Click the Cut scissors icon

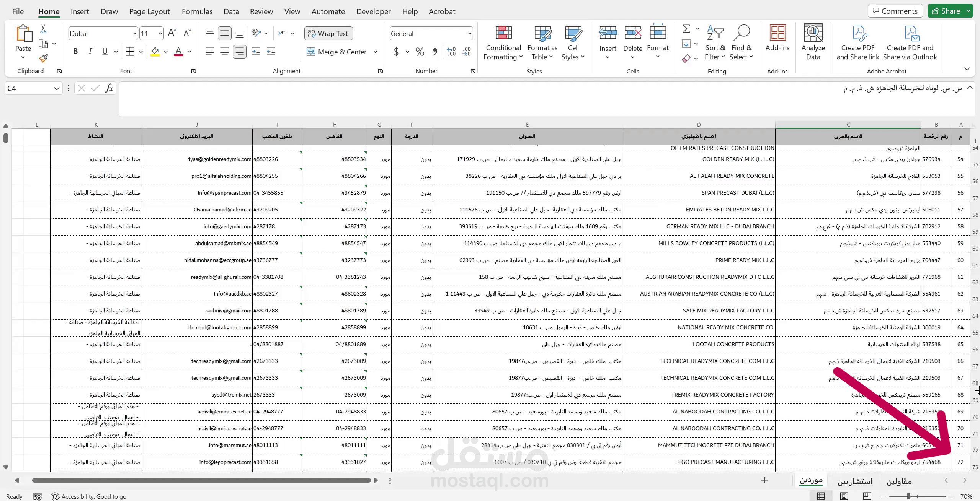[x=43, y=29]
